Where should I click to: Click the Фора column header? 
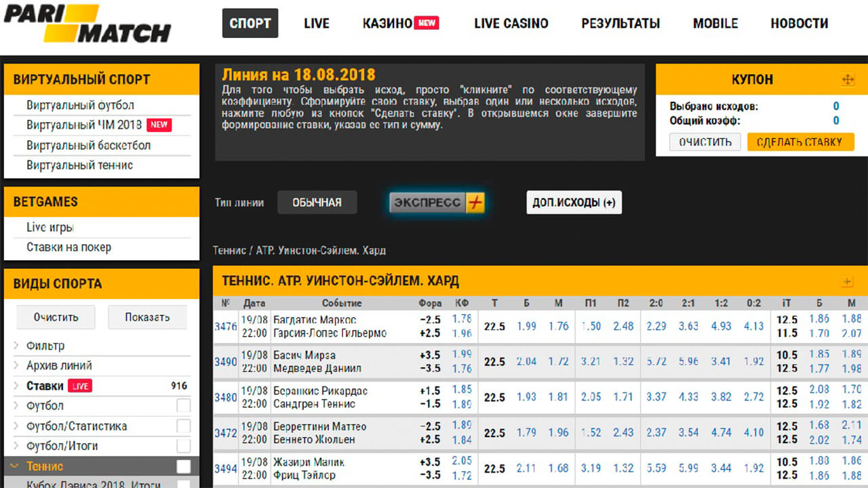[x=431, y=304]
